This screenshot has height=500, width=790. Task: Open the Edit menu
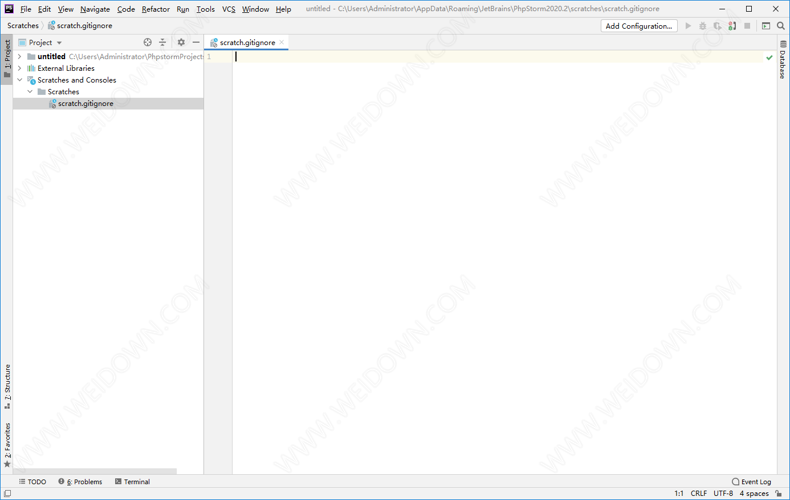coord(44,9)
